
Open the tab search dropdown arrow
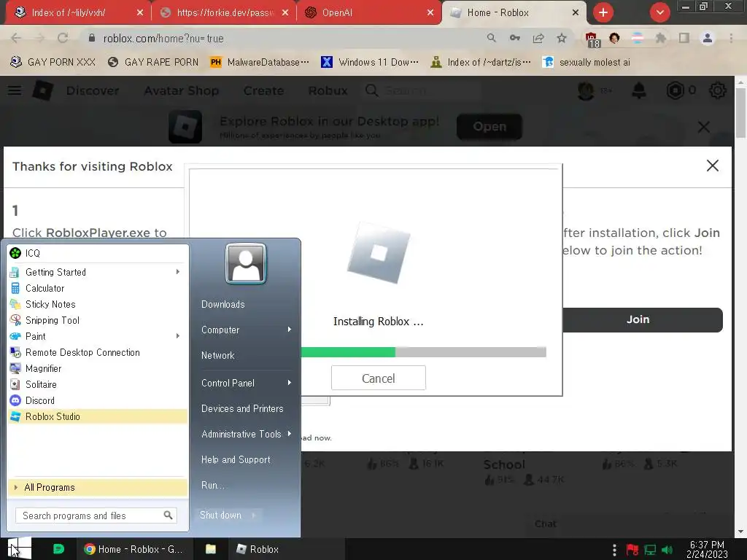[x=659, y=12]
